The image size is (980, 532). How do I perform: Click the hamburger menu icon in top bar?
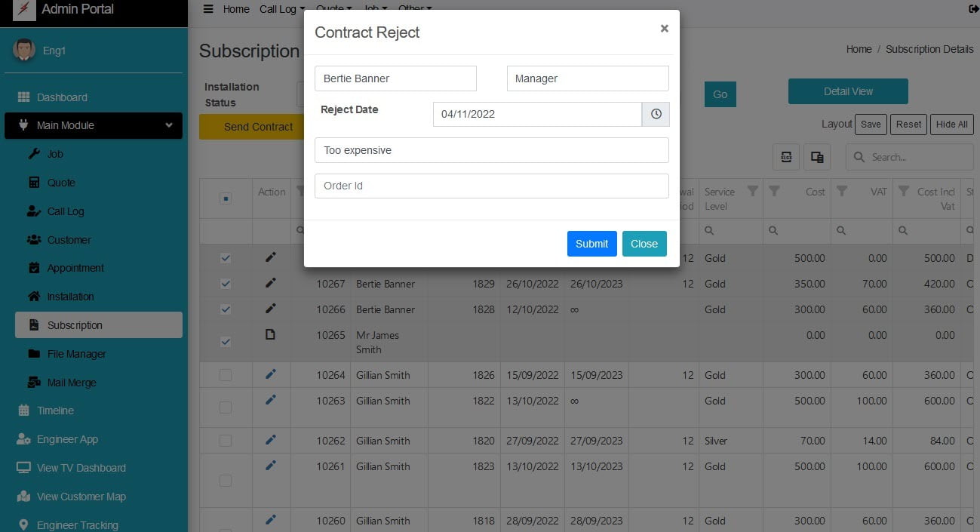[208, 9]
